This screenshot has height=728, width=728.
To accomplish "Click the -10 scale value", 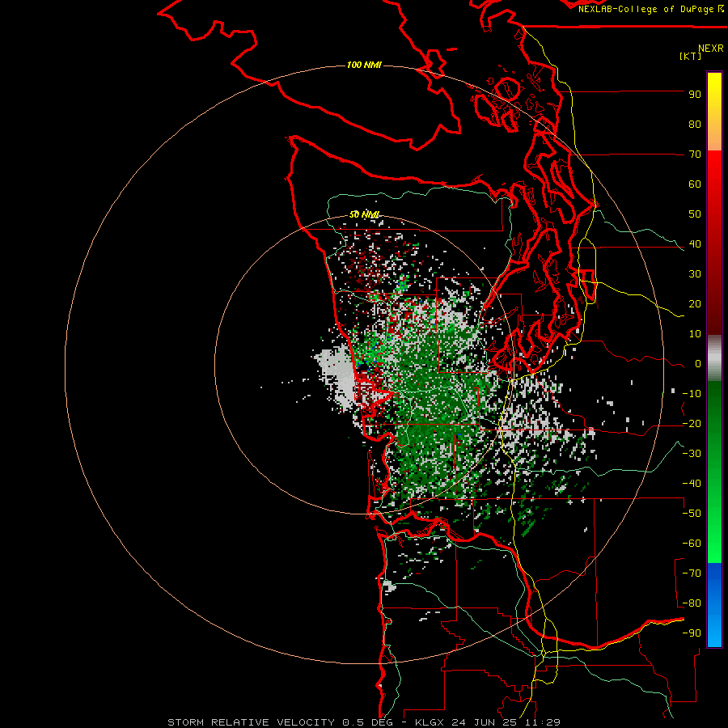I will (x=692, y=394).
